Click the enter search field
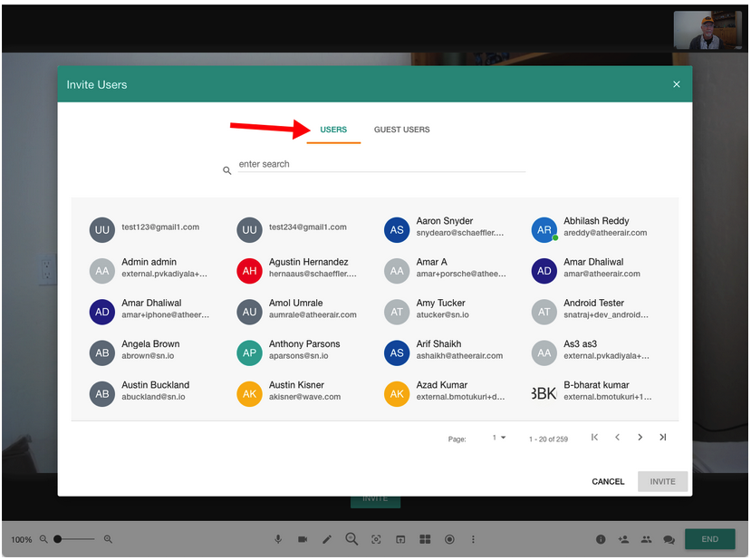Image resolution: width=751 pixels, height=560 pixels. point(381,164)
